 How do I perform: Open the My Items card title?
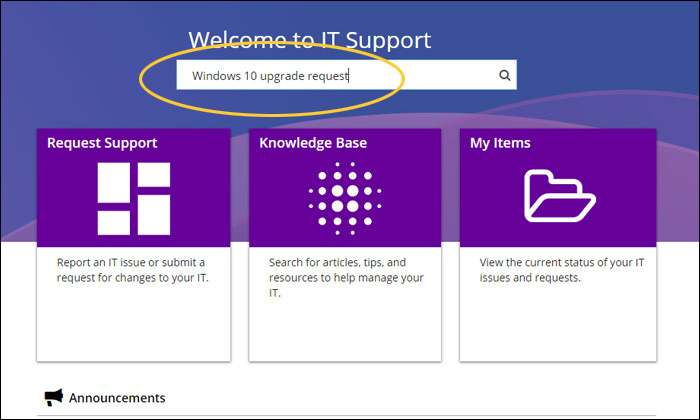coord(500,143)
